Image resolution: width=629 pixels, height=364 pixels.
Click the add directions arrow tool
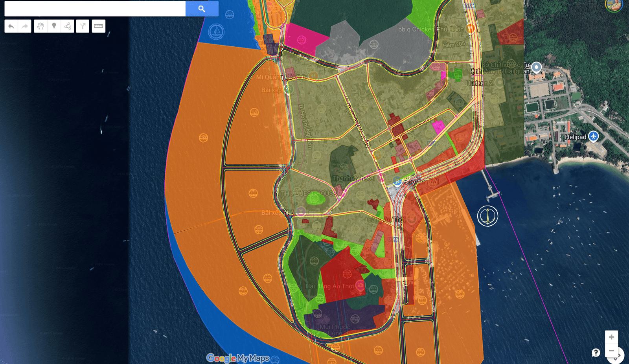tap(83, 26)
